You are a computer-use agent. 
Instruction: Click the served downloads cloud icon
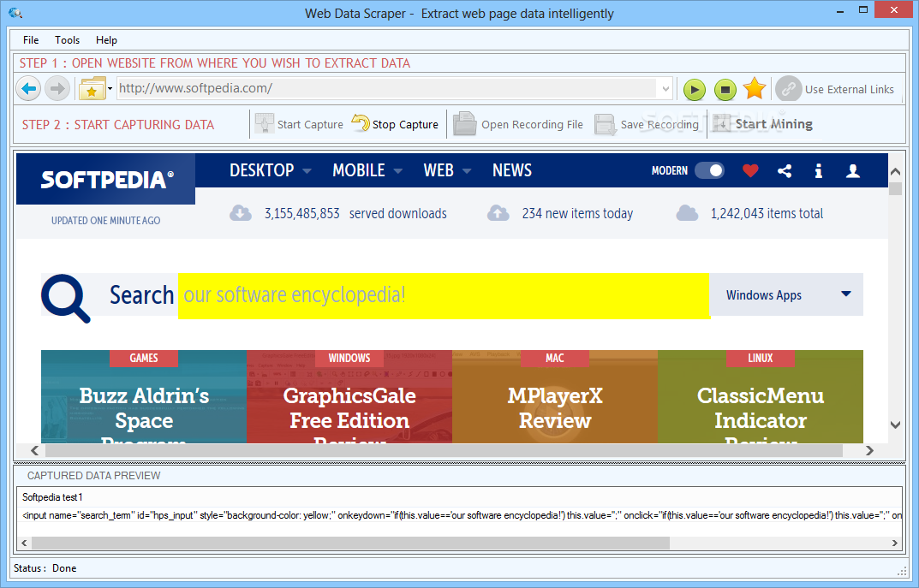pyautogui.click(x=241, y=213)
